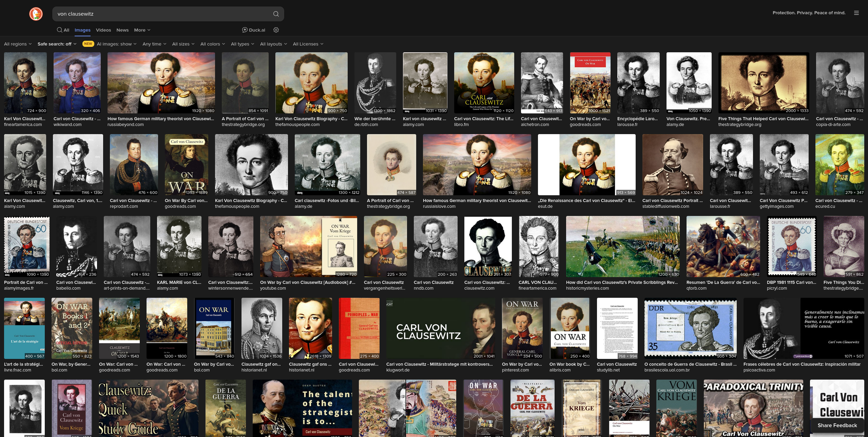This screenshot has height=437, width=868.
Task: Open the studylib.net document page thumbnail
Action: point(617,328)
